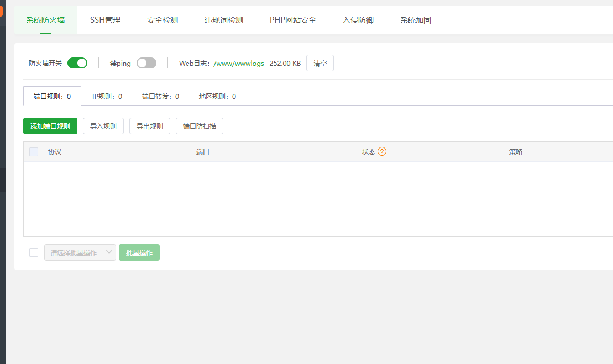Click the 批量操作 batch action button

point(139,252)
